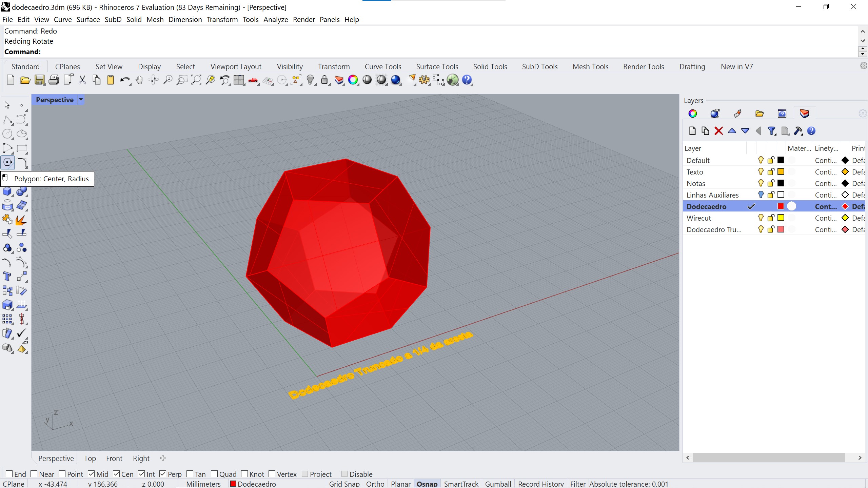Click the car Named View icon

(253, 80)
